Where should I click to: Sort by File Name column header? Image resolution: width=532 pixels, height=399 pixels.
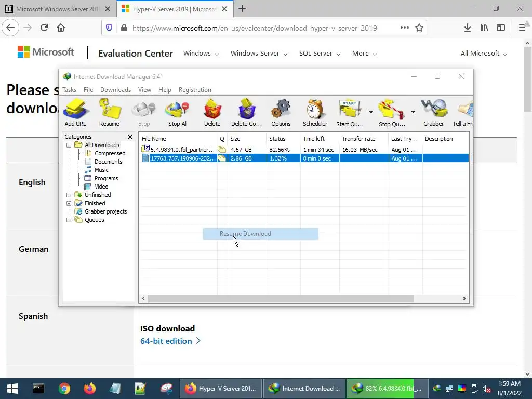click(178, 139)
